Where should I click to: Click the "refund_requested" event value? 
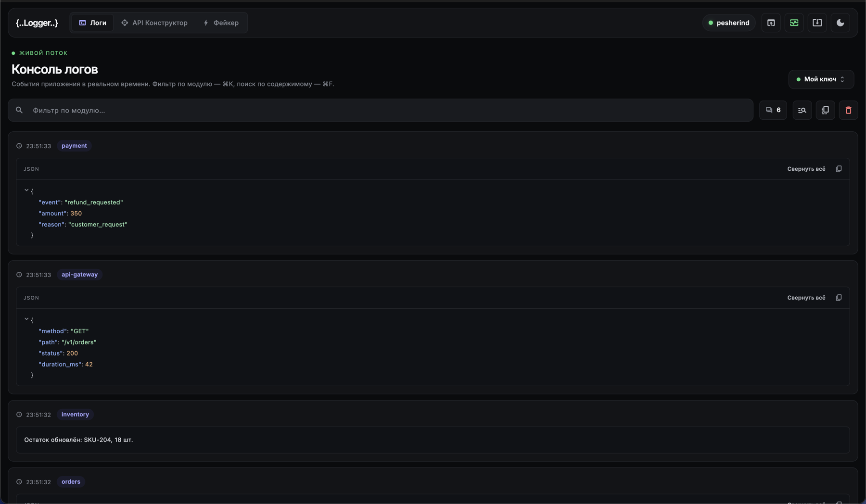point(94,202)
